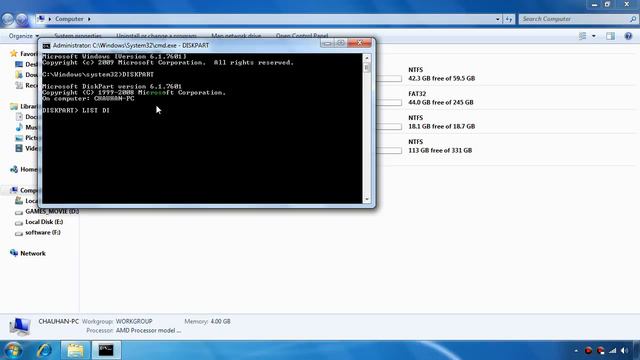640x360 pixels.
Task: Open the view options dropdown arrow
Action: pos(593,36)
